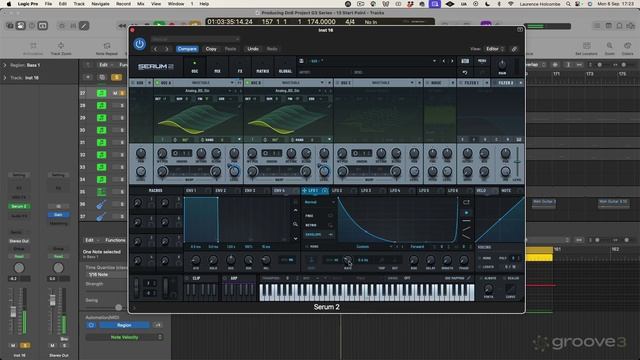Image resolution: width=640 pixels, height=360 pixels.
Task: Open Serum preset browser list icon
Action: pyautogui.click(x=301, y=61)
